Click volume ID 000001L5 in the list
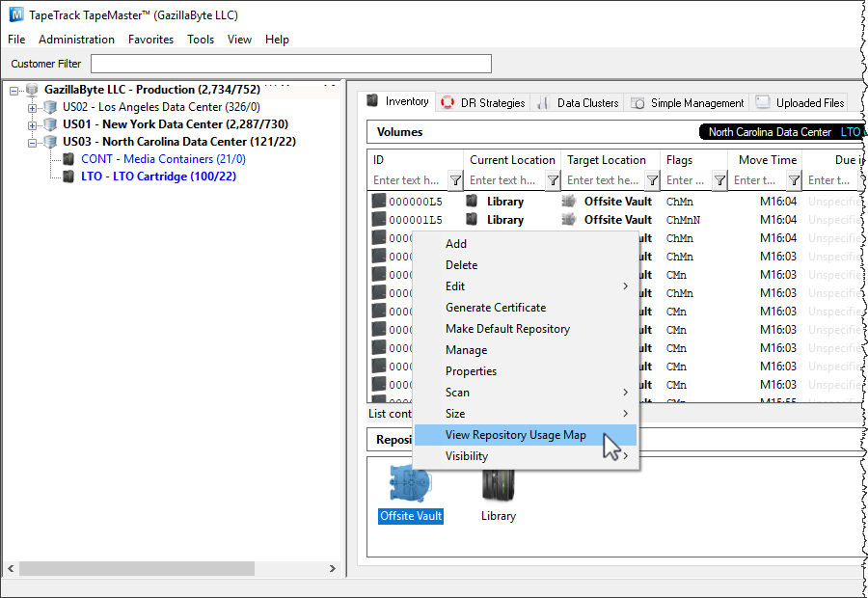Screen dimensions: 868x598 [x=415, y=220]
